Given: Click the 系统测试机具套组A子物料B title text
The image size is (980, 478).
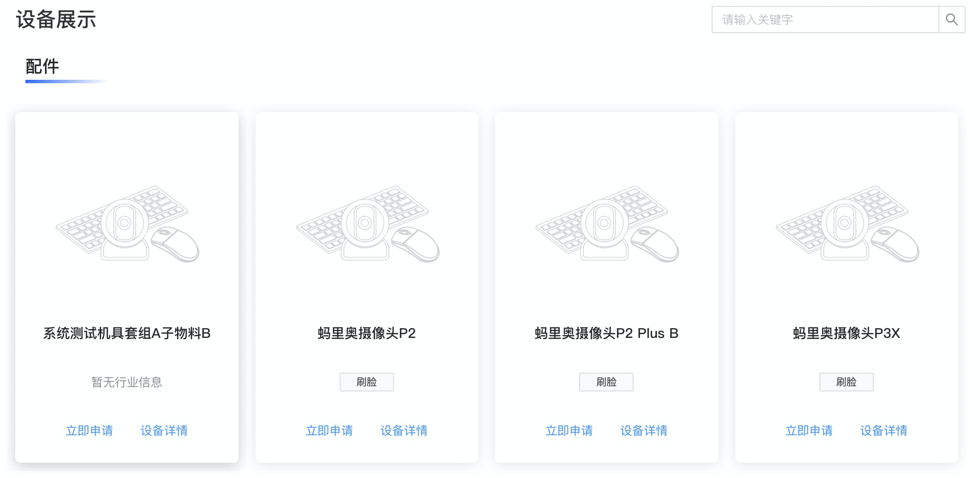Looking at the screenshot, I should click(127, 333).
